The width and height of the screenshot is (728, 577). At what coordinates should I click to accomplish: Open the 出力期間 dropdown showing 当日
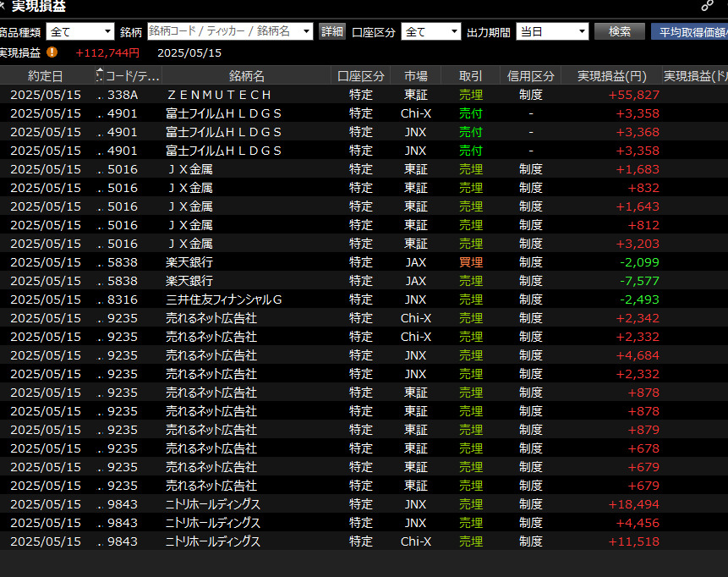(552, 31)
